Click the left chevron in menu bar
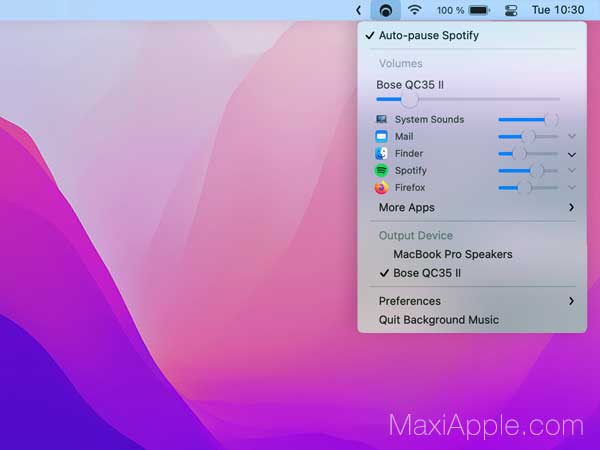The width and height of the screenshot is (600, 450). click(x=359, y=10)
